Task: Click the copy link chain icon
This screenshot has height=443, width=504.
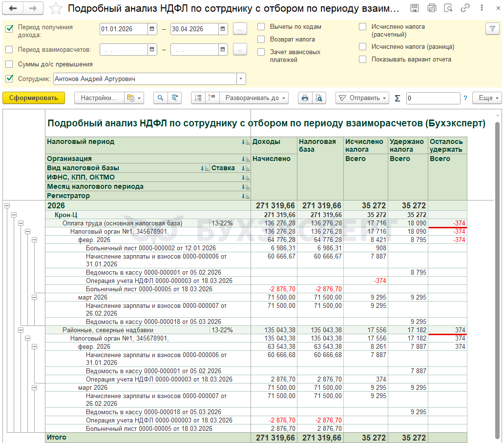Action: (x=465, y=8)
